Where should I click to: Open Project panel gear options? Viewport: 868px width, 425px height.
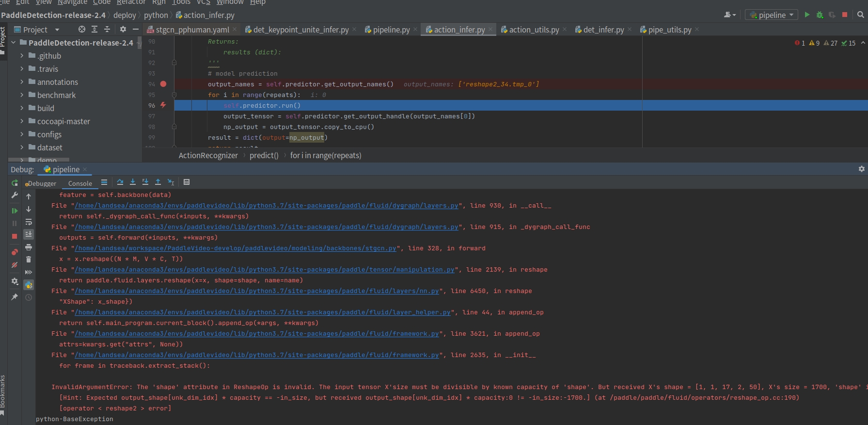click(x=123, y=29)
